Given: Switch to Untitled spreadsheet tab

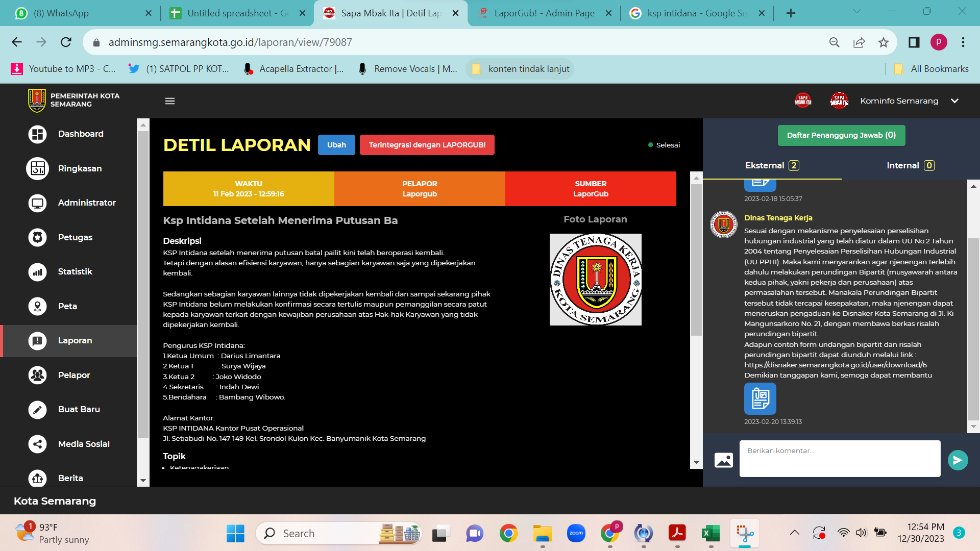Looking at the screenshot, I should (x=237, y=13).
